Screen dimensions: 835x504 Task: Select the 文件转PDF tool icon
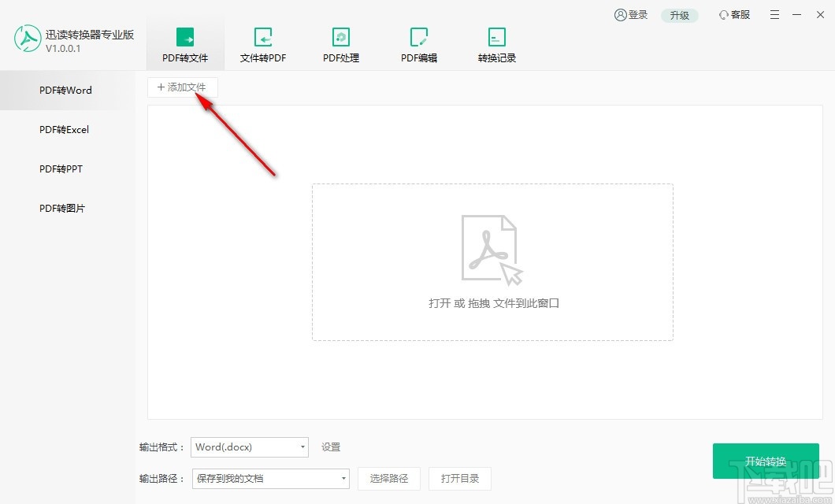click(x=262, y=37)
